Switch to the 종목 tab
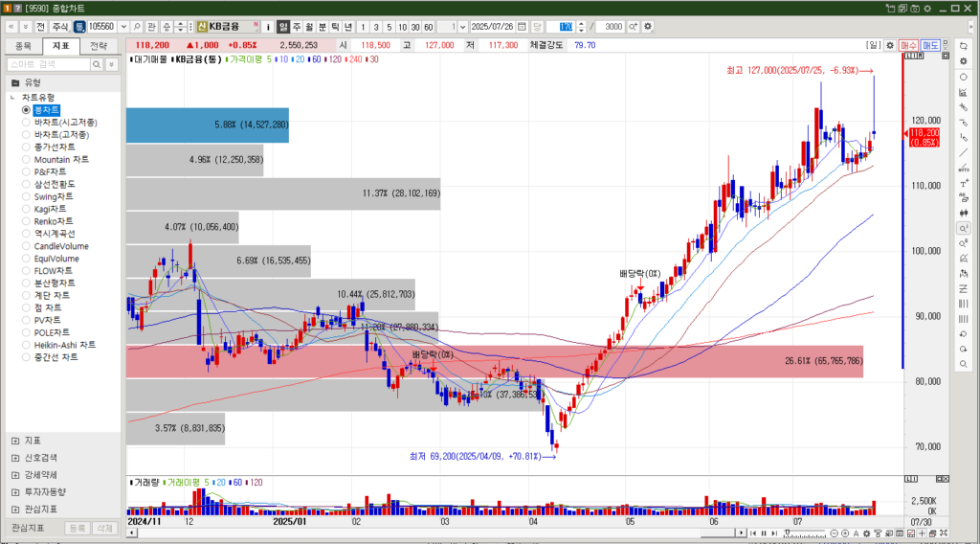The height and width of the screenshot is (544, 980). click(x=23, y=46)
